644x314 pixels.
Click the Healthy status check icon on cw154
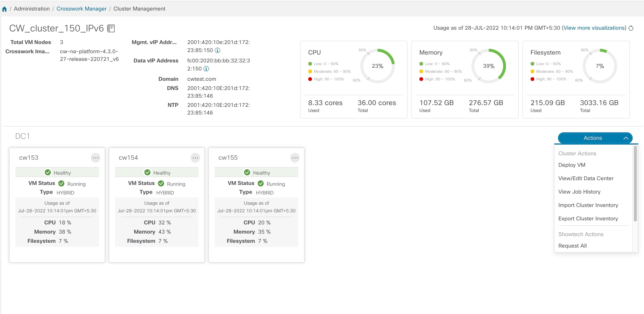pos(148,172)
